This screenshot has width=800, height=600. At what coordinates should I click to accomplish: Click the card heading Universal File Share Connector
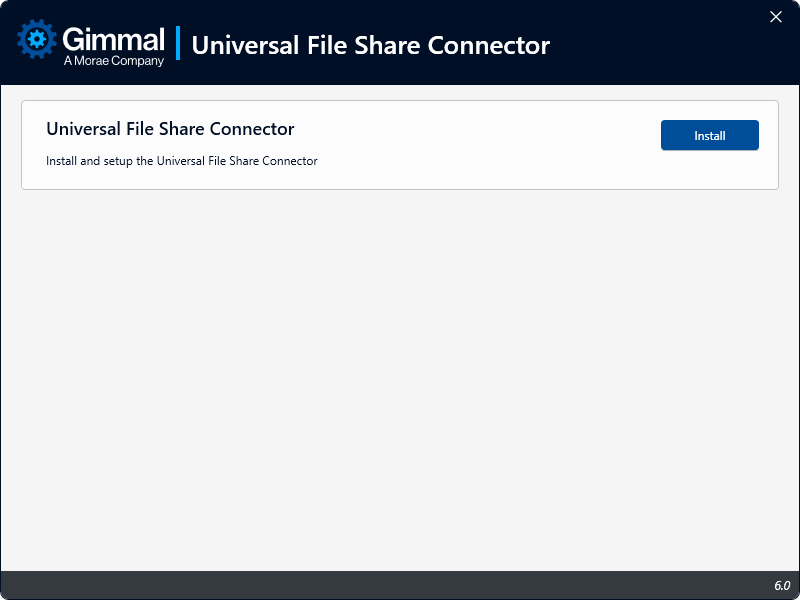coord(170,129)
